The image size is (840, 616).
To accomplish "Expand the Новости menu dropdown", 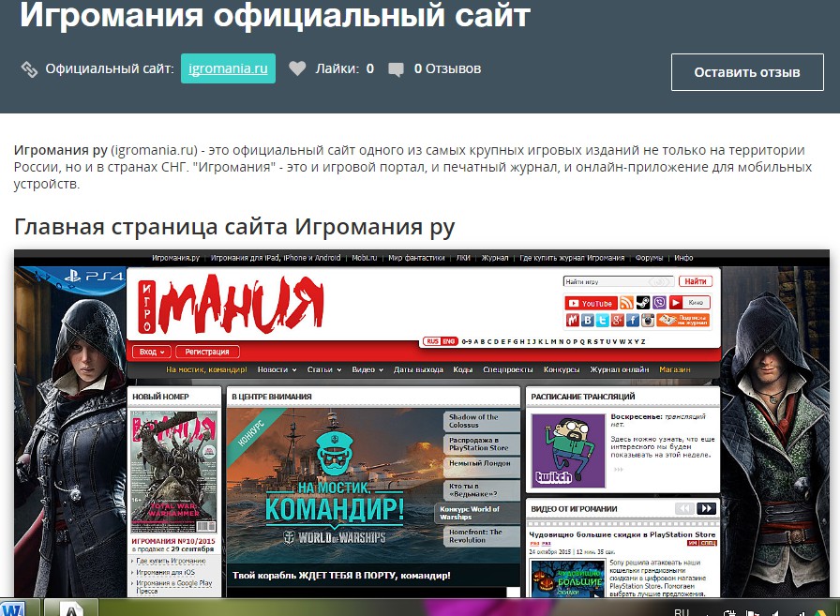I will point(277,369).
